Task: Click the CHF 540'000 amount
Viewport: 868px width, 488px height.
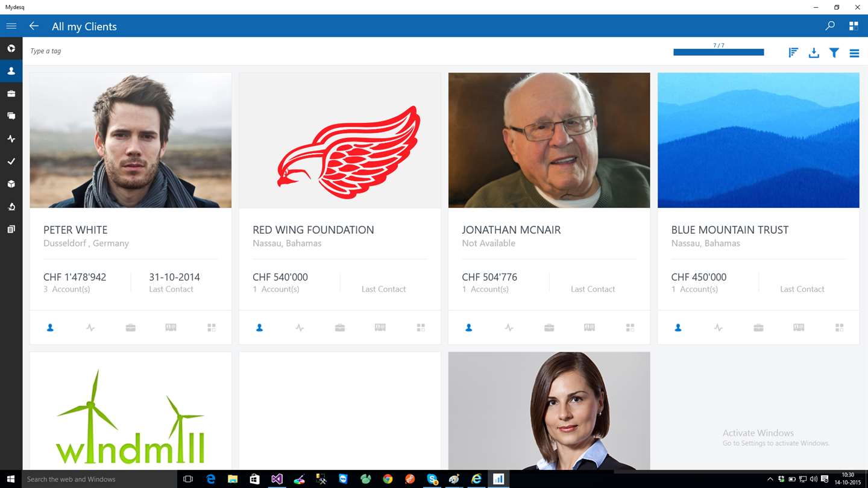Action: click(280, 277)
